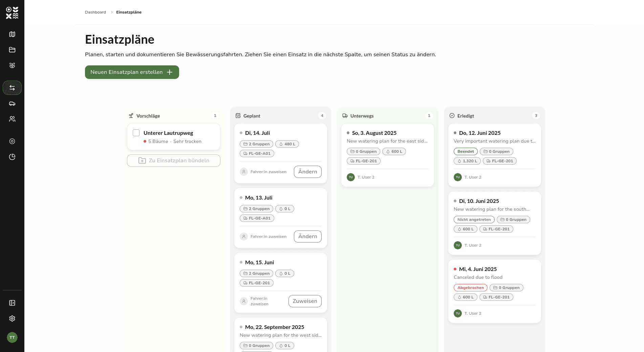Open the So, 3. August 2025 plan card
The image size is (644, 352).
tap(388, 155)
